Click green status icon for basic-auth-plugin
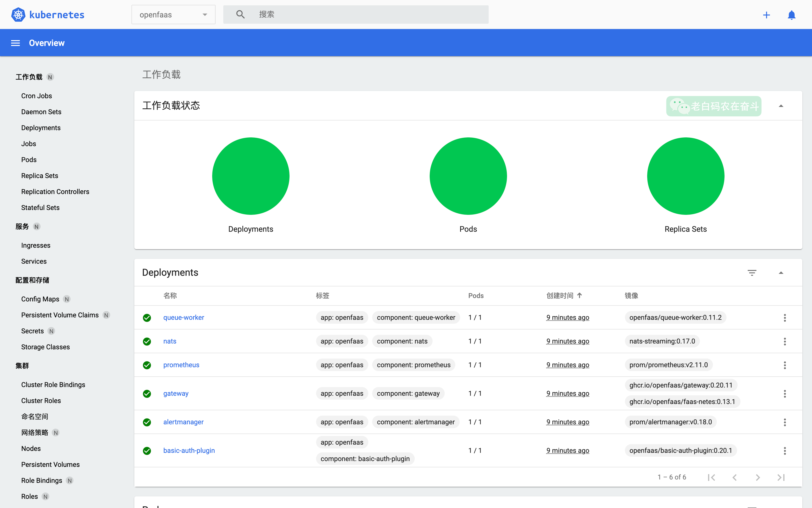This screenshot has width=812, height=508. [147, 450]
